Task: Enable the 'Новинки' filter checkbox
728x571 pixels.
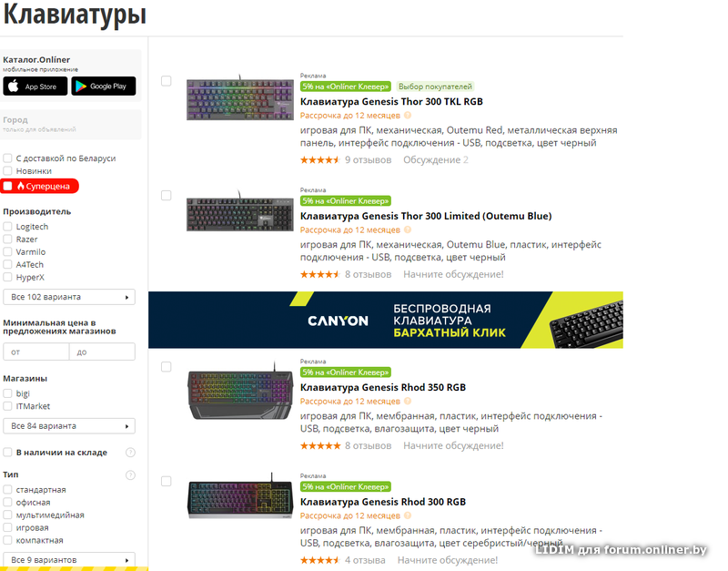Action: 7,170
